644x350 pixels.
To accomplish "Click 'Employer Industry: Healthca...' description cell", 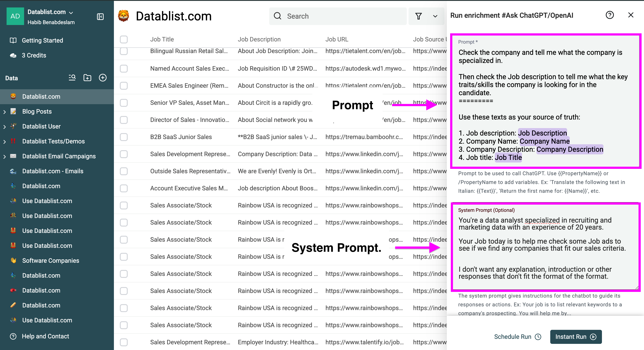I will coord(278,342).
